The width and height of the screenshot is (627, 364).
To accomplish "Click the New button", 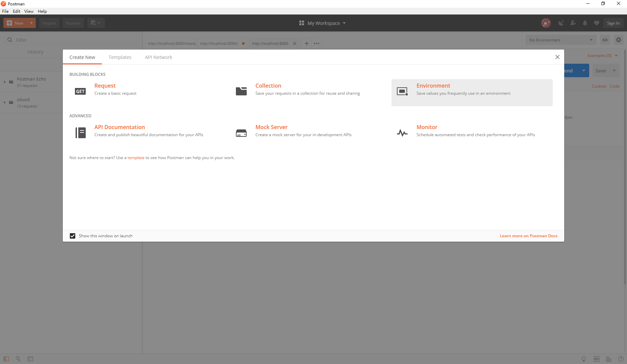I will coord(16,23).
